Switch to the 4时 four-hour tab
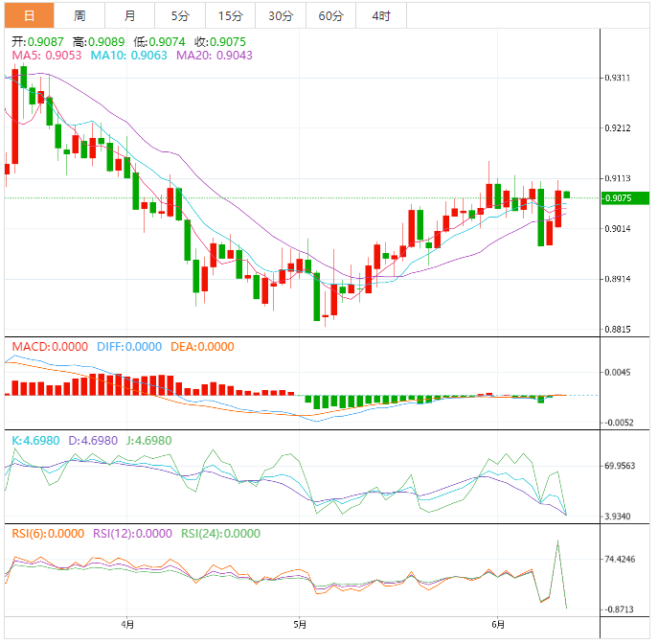The height and width of the screenshot is (644, 658). click(380, 15)
